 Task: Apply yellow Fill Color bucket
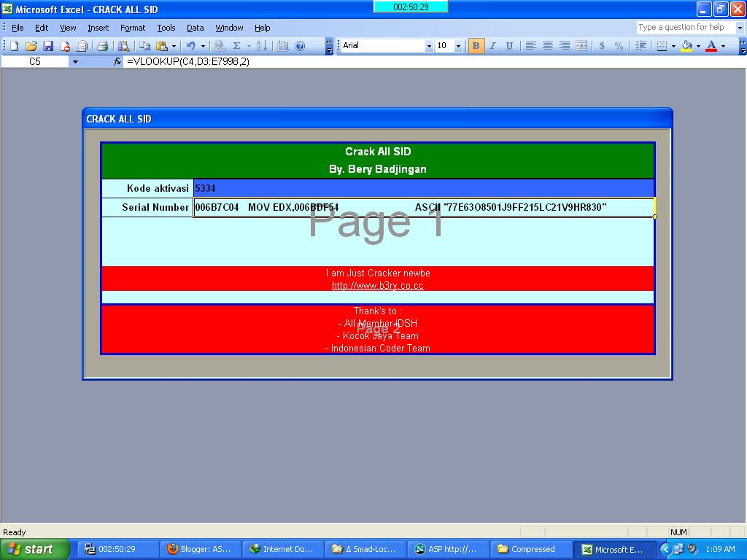click(x=686, y=46)
